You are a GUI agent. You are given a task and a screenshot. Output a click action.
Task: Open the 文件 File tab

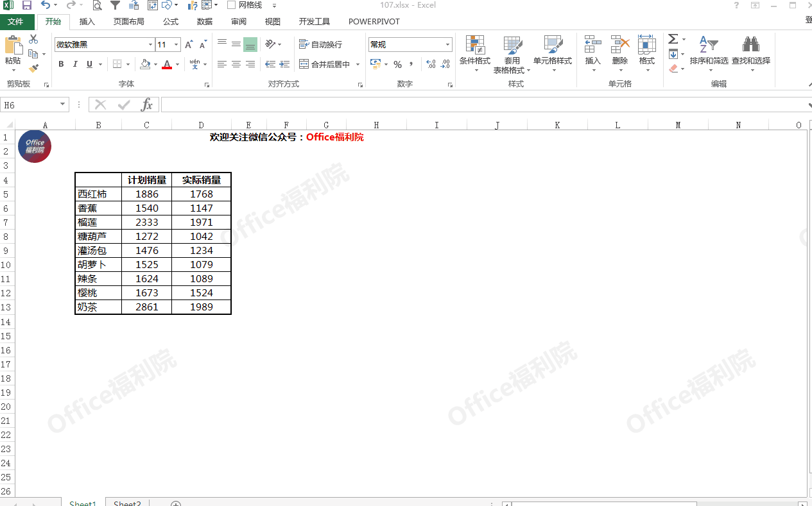17,21
